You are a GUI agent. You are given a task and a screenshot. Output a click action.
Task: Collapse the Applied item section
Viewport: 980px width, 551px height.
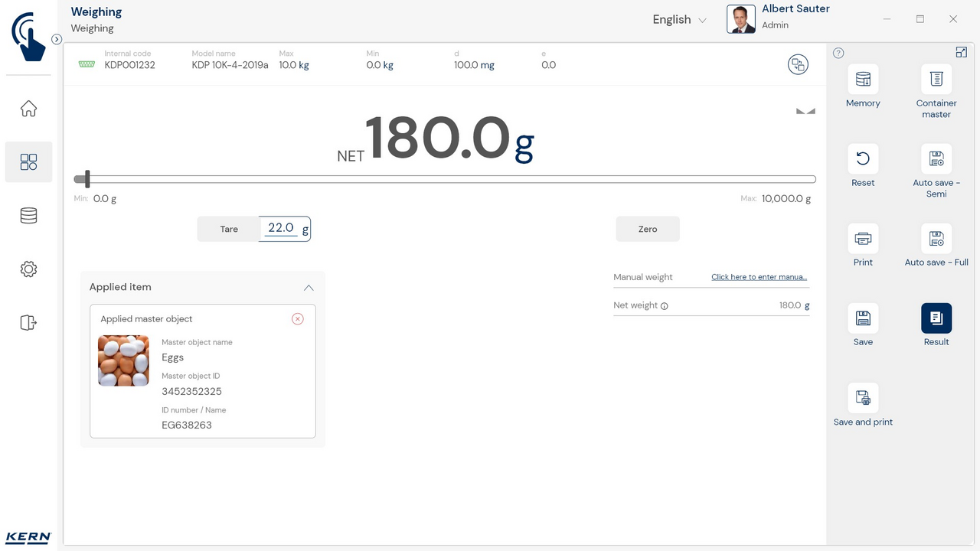[309, 288]
